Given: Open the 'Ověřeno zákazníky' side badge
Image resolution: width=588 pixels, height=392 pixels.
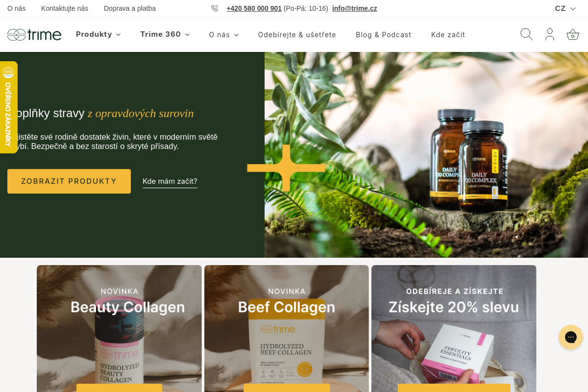Looking at the screenshot, I should click(8, 107).
